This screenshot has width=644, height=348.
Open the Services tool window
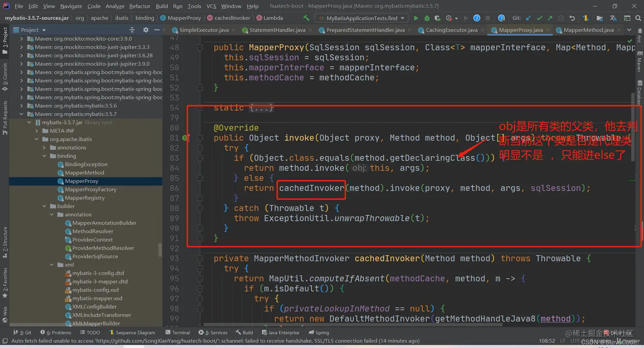[213, 333]
